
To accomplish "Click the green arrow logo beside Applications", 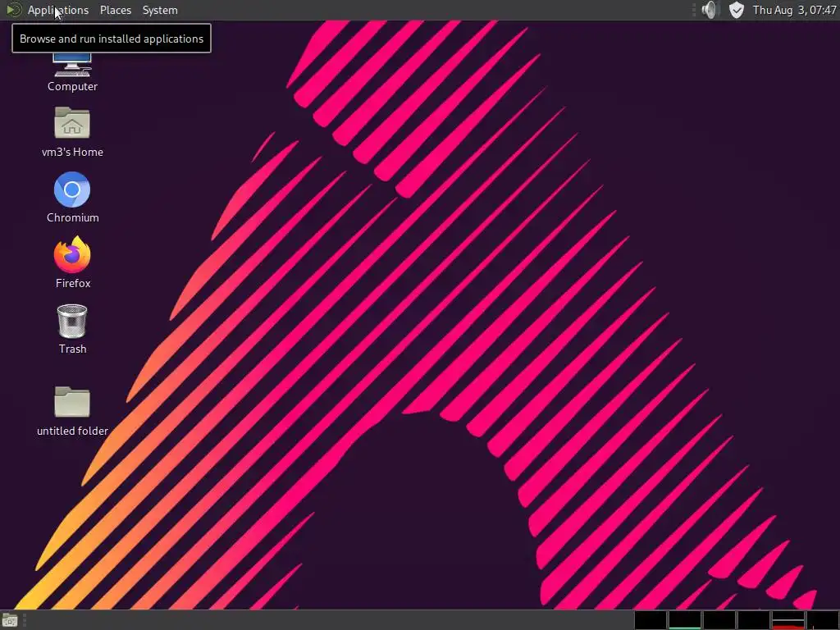I will pos(13,10).
